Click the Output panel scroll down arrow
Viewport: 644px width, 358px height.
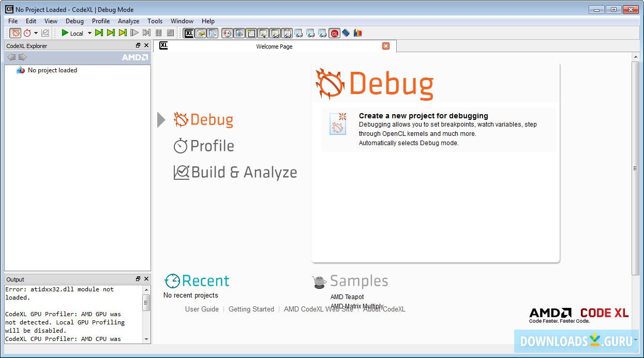147,339
